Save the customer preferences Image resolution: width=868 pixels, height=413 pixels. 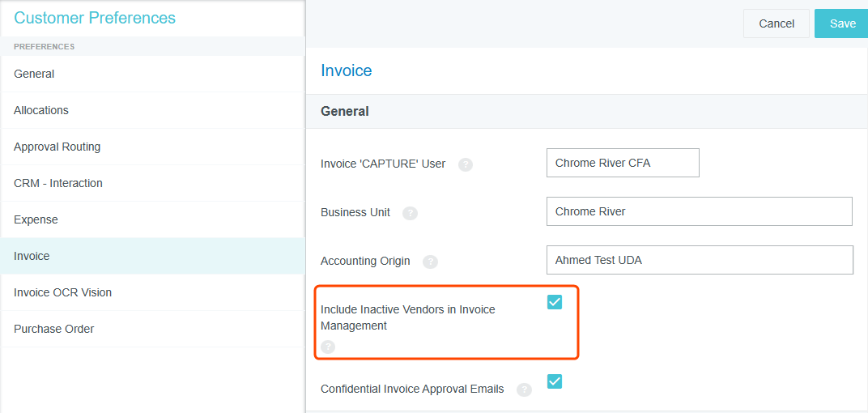coord(841,23)
